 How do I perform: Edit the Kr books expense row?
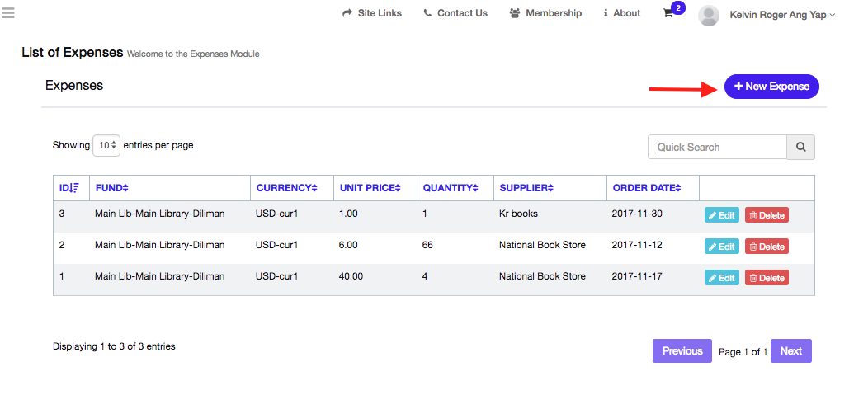[721, 215]
